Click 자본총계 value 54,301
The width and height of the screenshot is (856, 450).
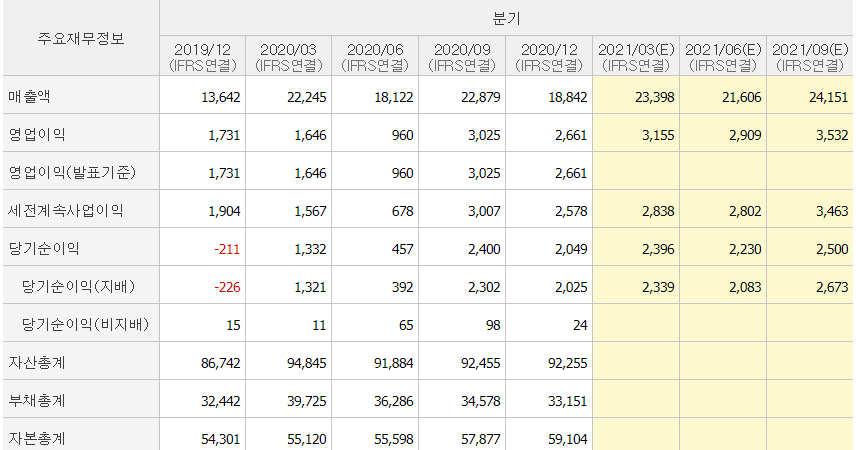(221, 439)
